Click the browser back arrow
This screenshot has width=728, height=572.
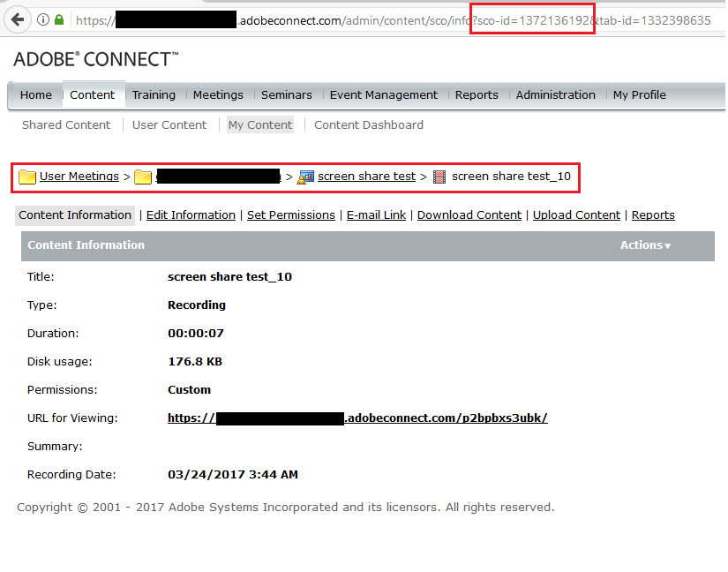[16, 19]
